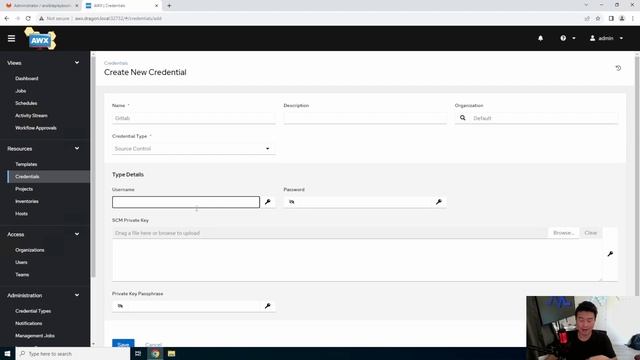This screenshot has height=360, width=640.
Task: Toggle Private Key Passphrase visibility eye icon
Action: tap(120, 306)
